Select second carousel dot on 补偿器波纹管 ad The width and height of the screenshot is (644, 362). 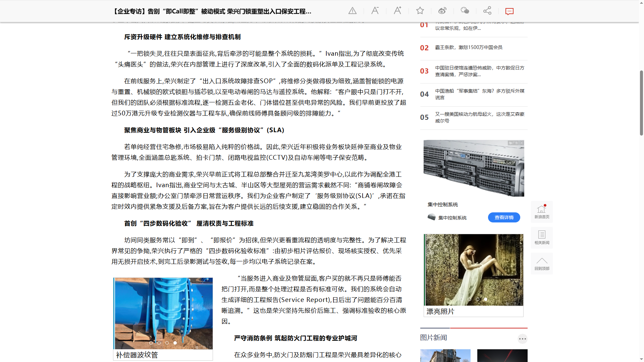[159, 343]
